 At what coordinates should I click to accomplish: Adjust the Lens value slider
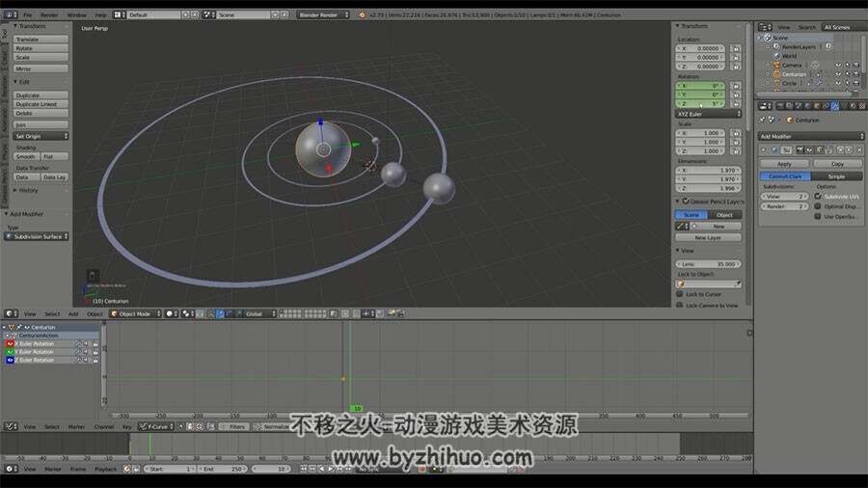pos(708,264)
